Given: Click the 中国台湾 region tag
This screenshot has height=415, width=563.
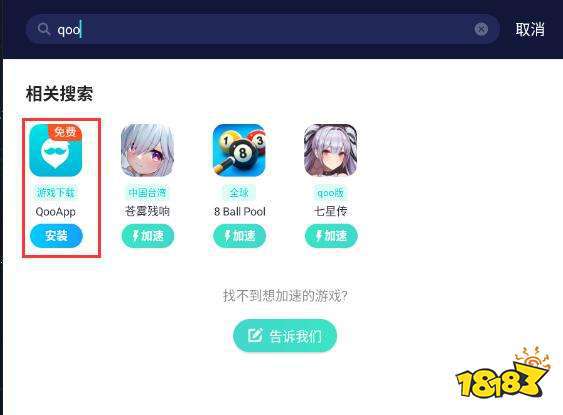Looking at the screenshot, I should [148, 193].
